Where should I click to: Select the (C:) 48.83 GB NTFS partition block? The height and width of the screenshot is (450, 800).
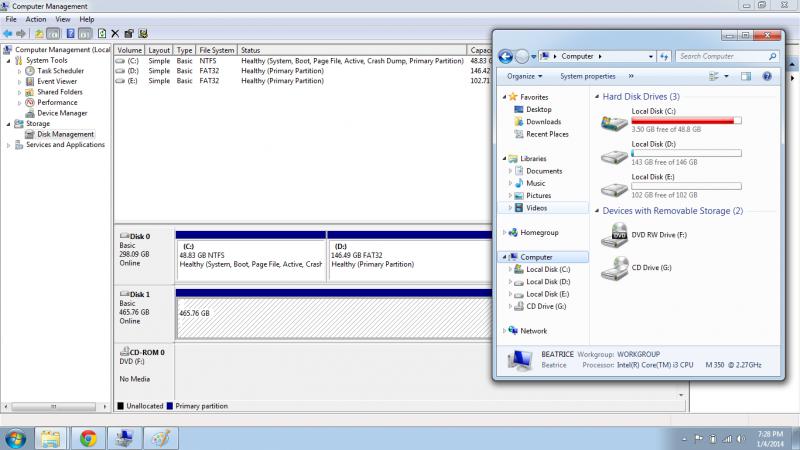point(251,260)
